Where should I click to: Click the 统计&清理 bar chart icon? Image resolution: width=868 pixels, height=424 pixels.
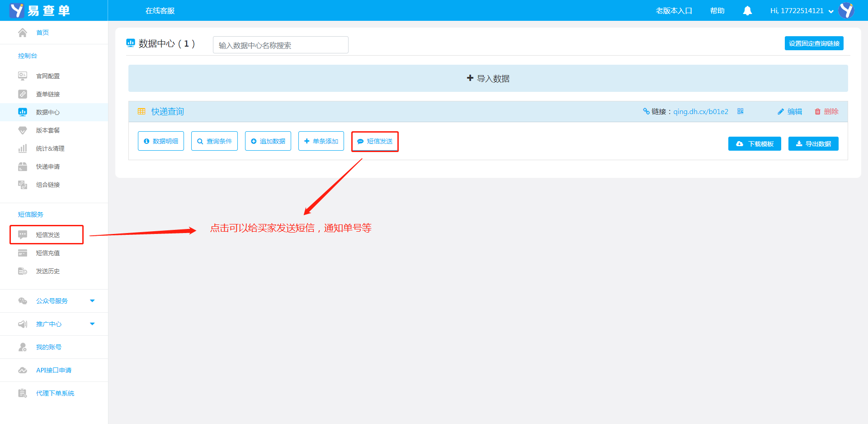coord(23,148)
